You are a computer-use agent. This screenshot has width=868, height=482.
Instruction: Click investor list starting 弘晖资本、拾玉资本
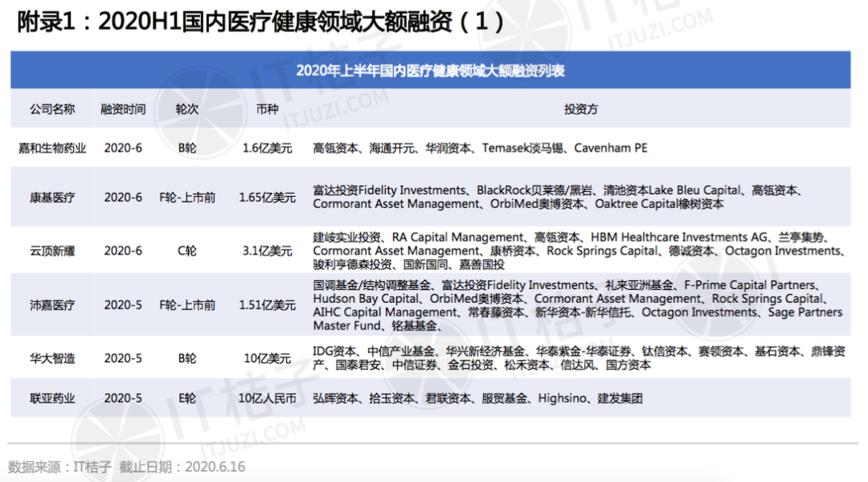pos(477,398)
